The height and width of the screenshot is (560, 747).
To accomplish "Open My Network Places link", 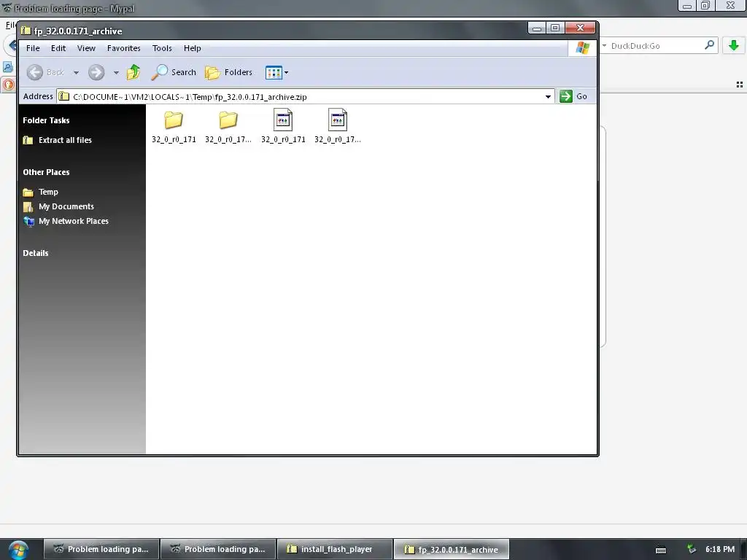I will [74, 221].
